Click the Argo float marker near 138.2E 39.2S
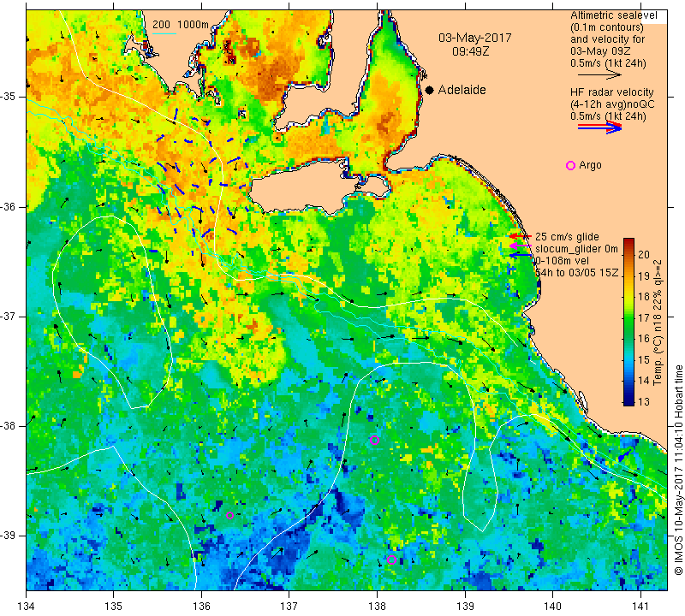Viewport: 685px width, 616px height. (391, 560)
